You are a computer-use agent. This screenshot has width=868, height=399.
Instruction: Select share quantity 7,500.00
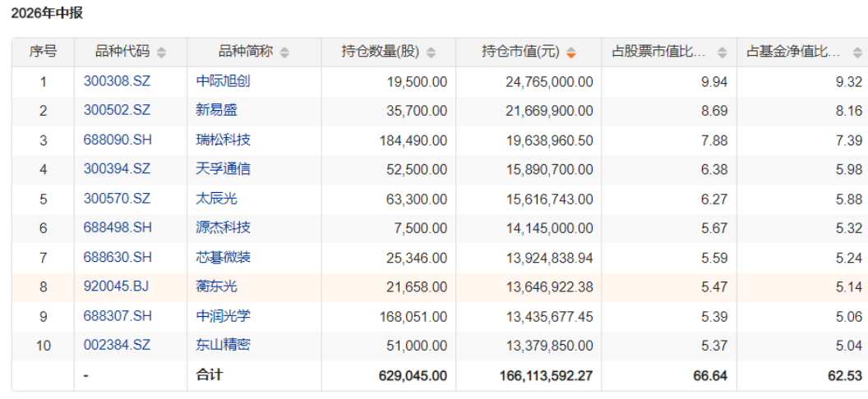click(420, 227)
